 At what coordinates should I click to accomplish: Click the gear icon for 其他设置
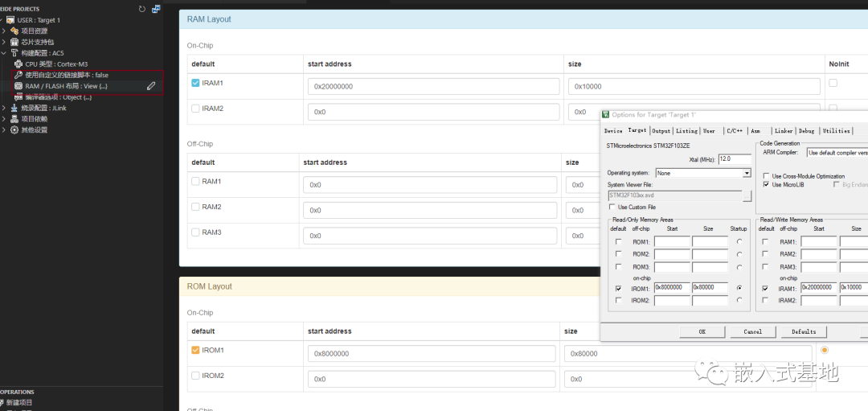14,129
